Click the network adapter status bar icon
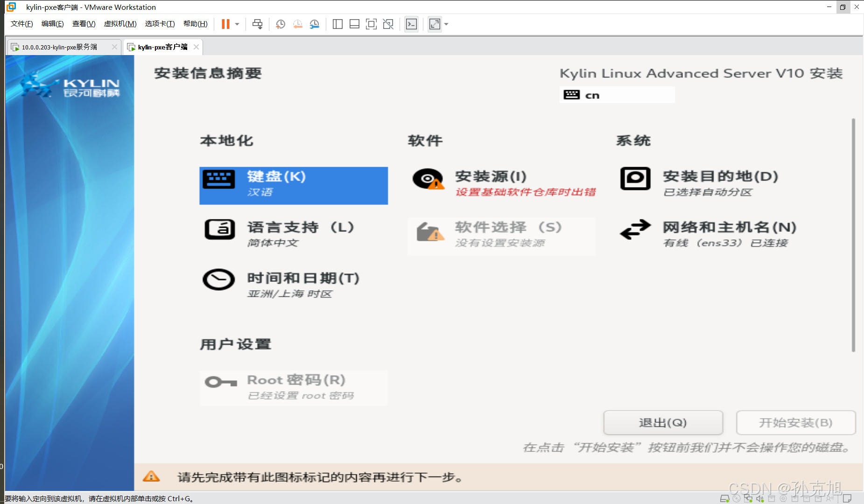The width and height of the screenshot is (864, 504). click(748, 498)
